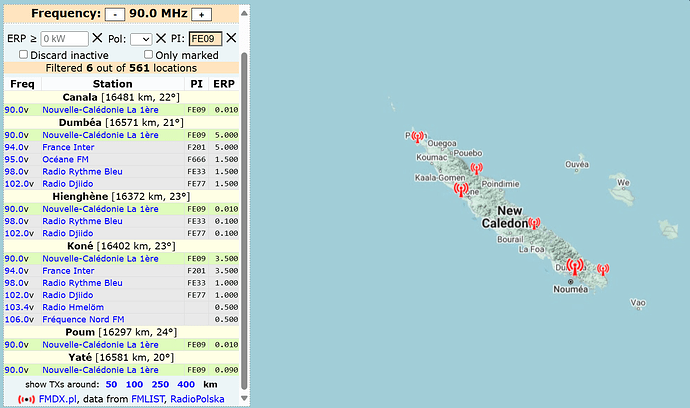Viewport: 690px width, 408px height.
Task: Select the Koné transmitter marker on map
Action: pos(461,189)
